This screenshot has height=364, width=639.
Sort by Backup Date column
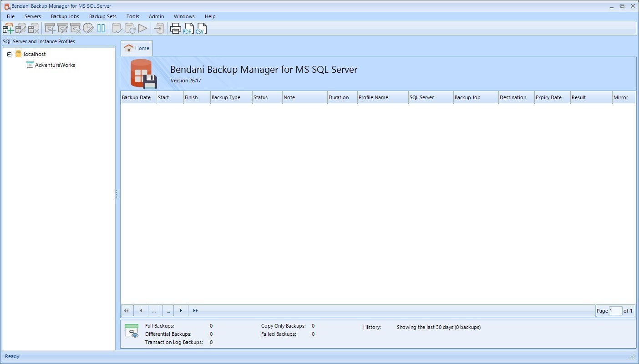138,97
